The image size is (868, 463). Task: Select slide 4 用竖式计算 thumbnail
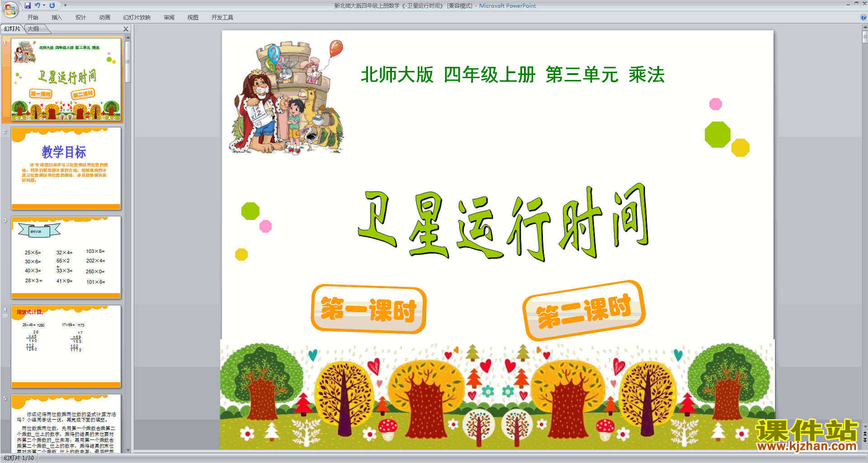click(x=66, y=346)
